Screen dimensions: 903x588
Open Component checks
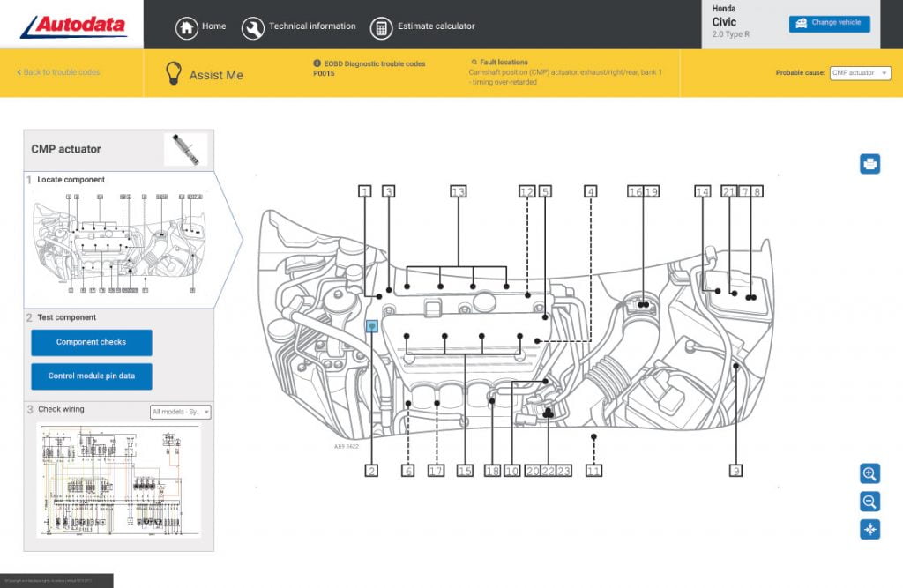click(91, 342)
